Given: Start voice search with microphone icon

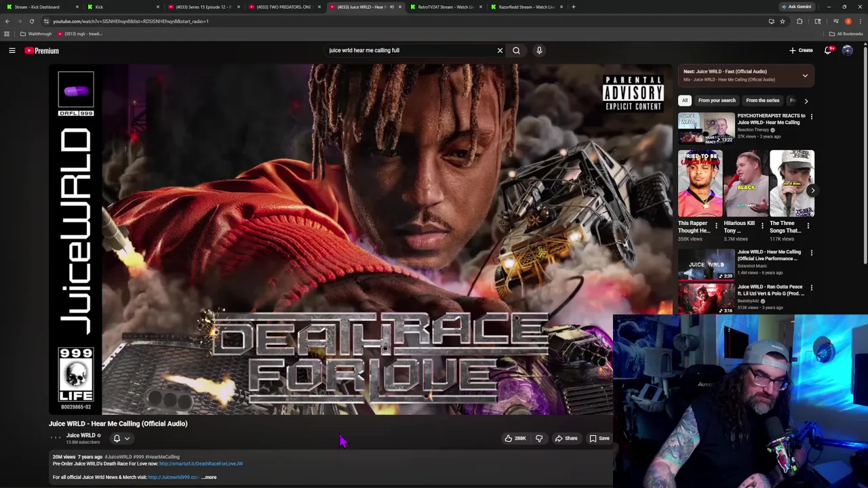Looking at the screenshot, I should [x=539, y=50].
